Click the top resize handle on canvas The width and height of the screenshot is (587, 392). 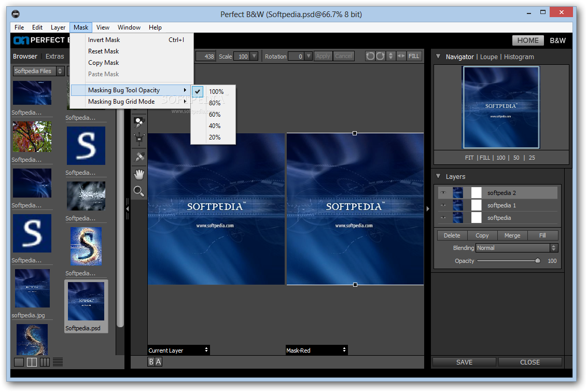coord(355,133)
